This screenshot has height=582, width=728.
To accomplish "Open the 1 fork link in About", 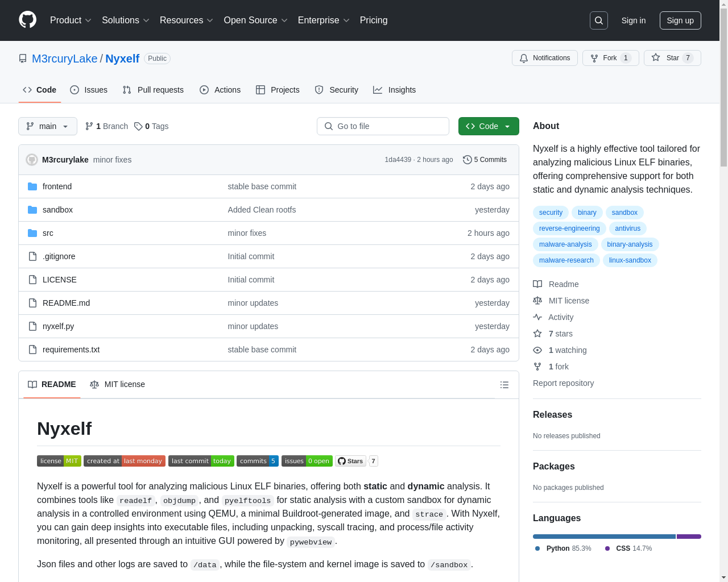I will [551, 367].
